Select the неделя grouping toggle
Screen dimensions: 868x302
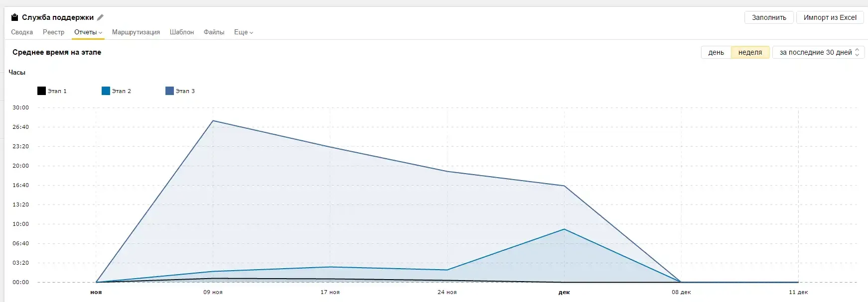click(x=750, y=52)
